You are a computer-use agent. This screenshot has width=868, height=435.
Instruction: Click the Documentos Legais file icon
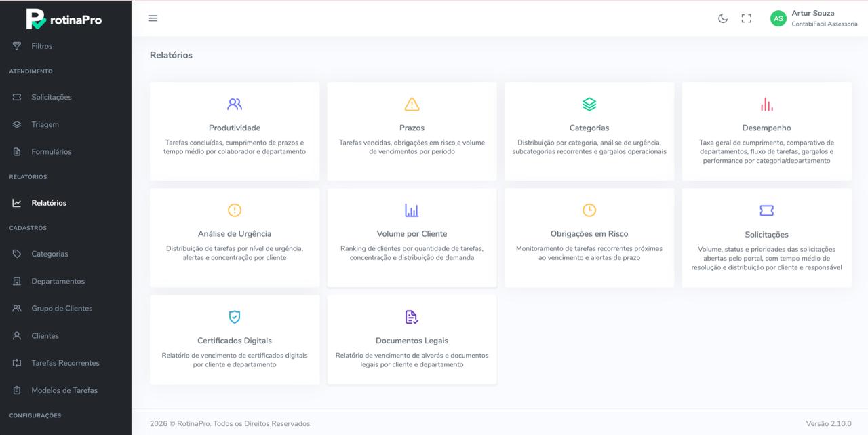[412, 317]
